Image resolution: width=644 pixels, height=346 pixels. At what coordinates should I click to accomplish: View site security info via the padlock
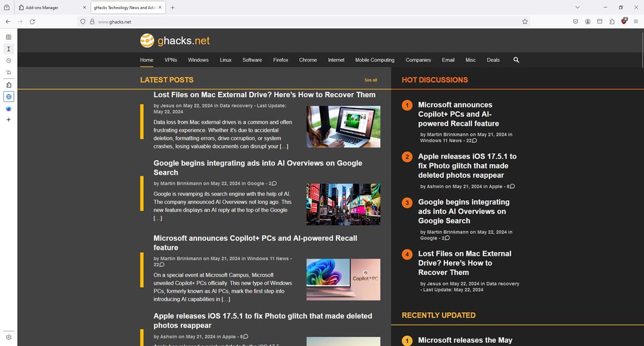[x=92, y=21]
